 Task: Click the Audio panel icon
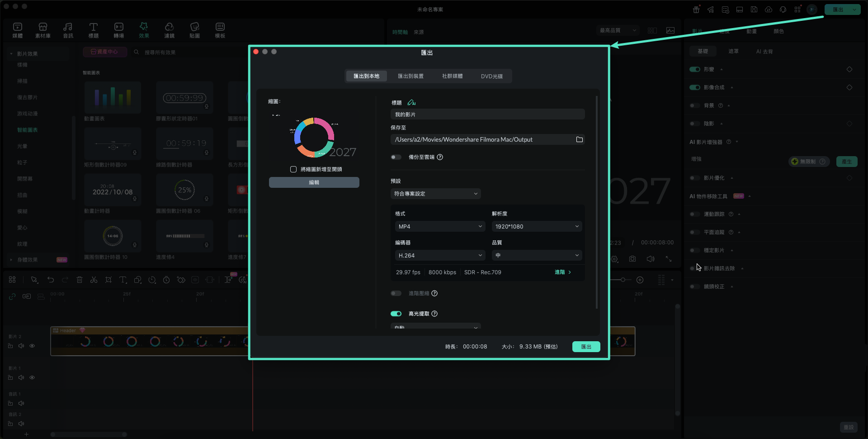tap(68, 30)
